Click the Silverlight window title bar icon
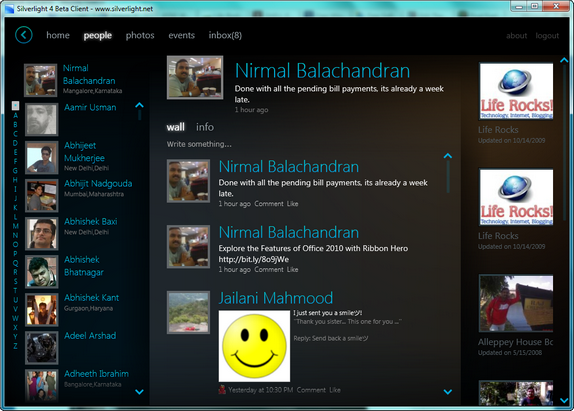574x411 pixels. [x=9, y=9]
